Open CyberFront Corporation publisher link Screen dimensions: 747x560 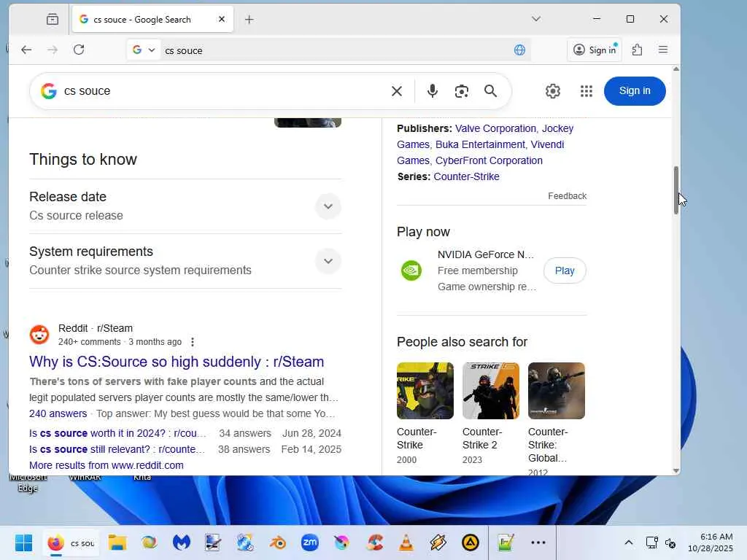point(489,160)
